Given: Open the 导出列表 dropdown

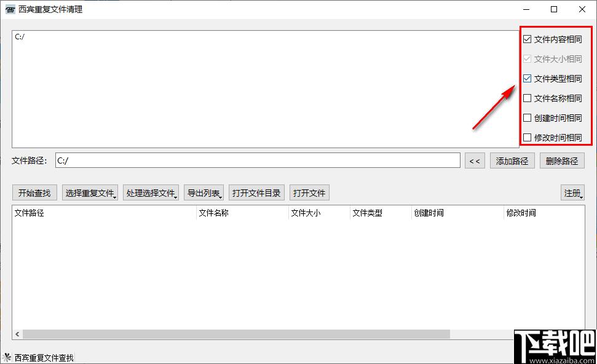Looking at the screenshot, I should [x=204, y=193].
